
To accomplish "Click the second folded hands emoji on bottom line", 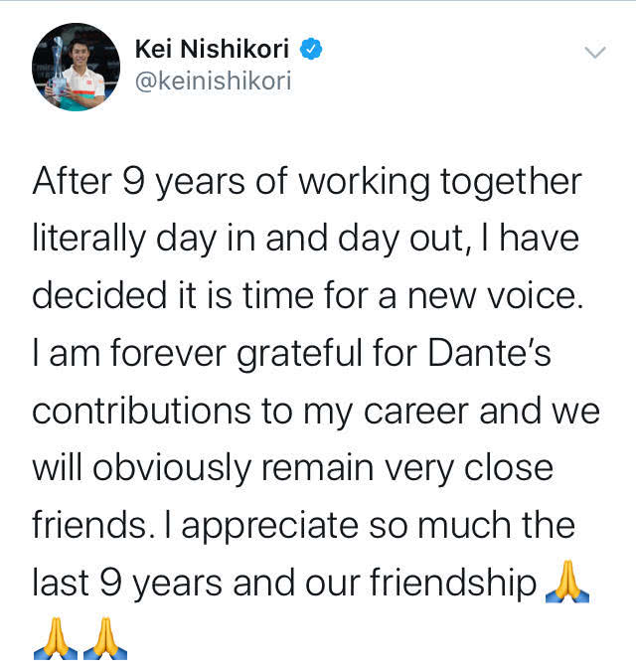I will pyautogui.click(x=105, y=638).
